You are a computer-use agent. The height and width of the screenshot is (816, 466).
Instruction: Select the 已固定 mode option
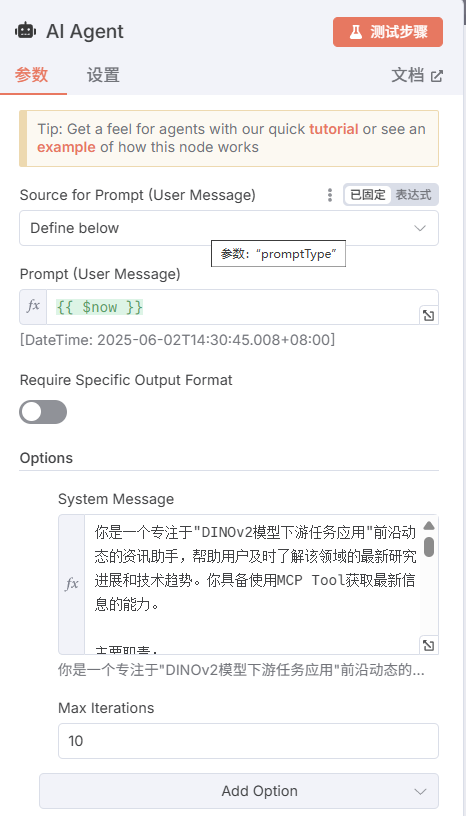pyautogui.click(x=368, y=195)
